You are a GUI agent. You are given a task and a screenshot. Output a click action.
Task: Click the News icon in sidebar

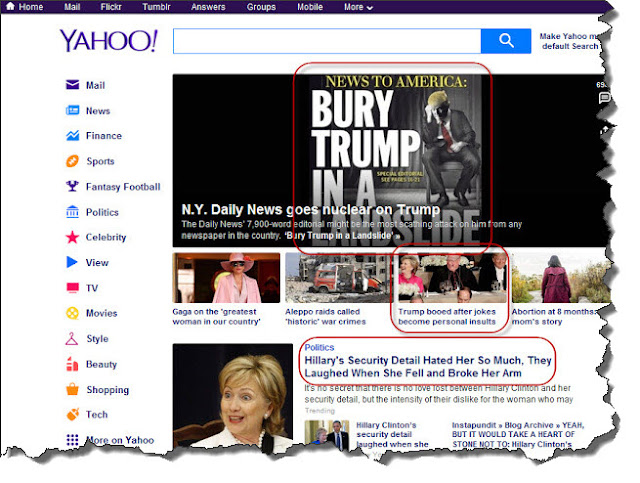tap(72, 110)
